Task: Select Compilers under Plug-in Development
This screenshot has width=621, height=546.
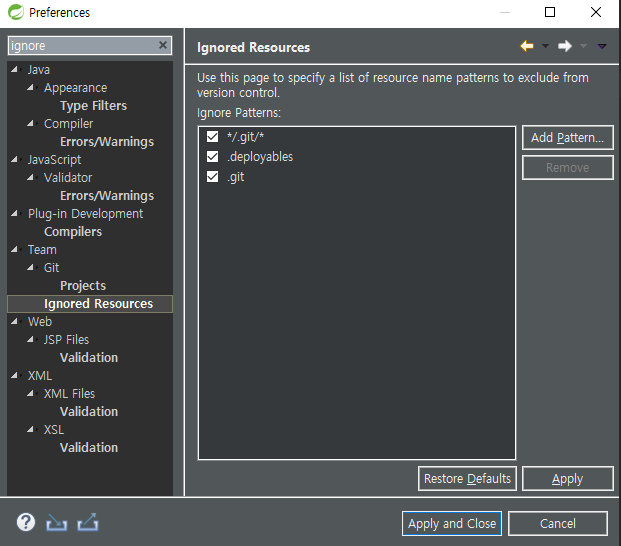Action: tap(73, 232)
